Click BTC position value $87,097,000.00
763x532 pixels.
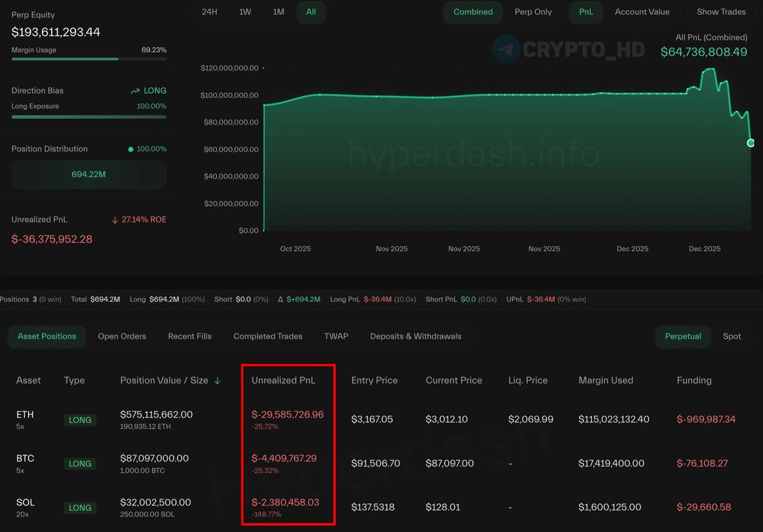[155, 458]
